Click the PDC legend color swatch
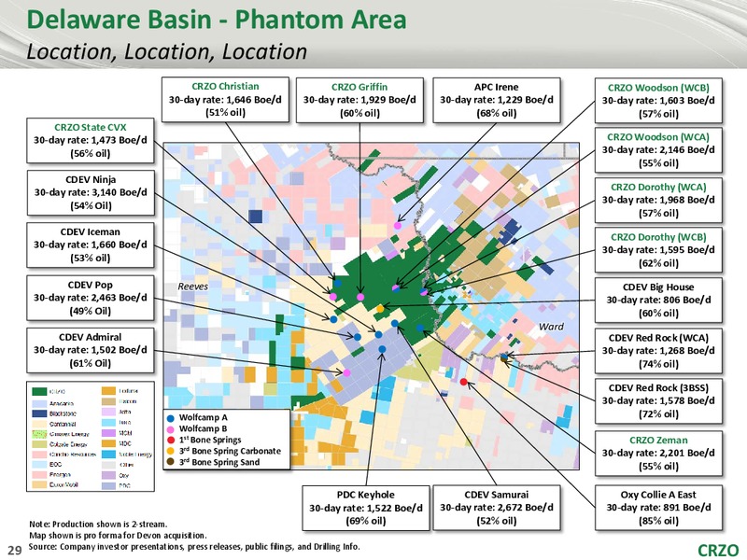 pos(109,485)
